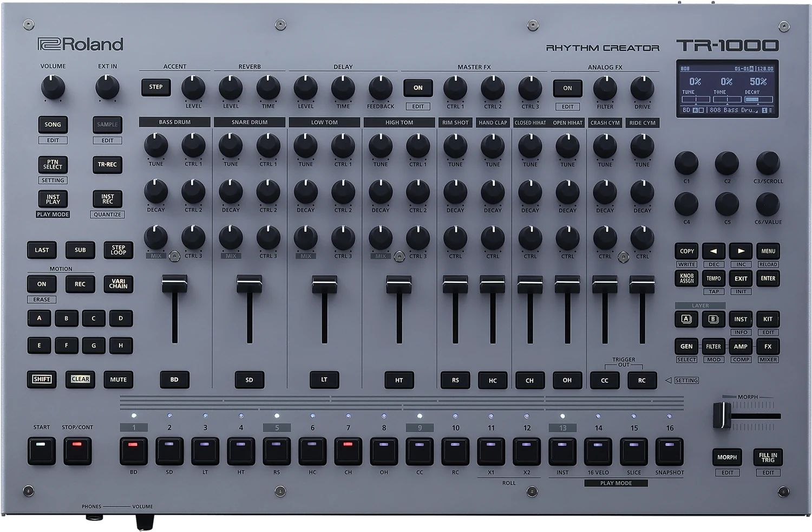Click the START transport button
812x532 pixels.
coord(42,451)
